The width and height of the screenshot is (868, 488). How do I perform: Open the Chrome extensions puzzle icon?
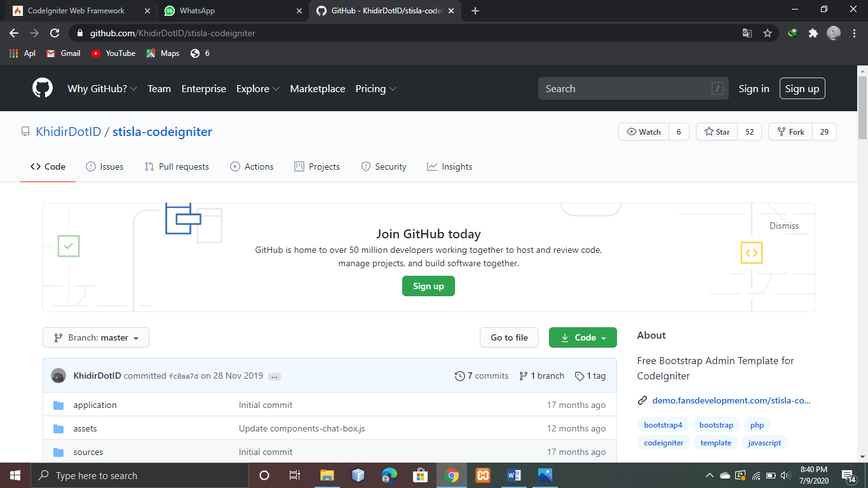pos(813,33)
